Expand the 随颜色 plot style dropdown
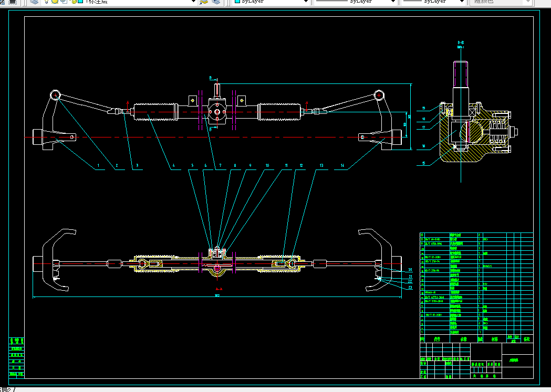 (528, 2)
